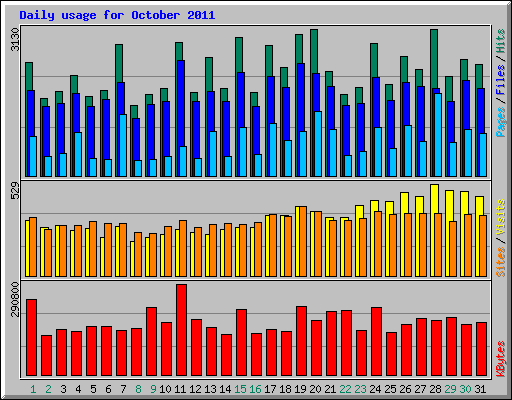
Task: Click day 20 on the x-axis
Action: 315,389
